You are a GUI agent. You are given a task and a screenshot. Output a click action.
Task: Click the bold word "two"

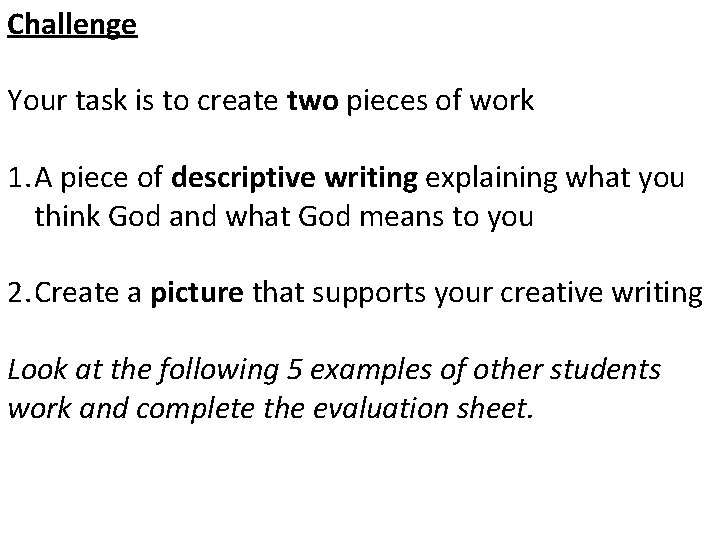click(313, 101)
